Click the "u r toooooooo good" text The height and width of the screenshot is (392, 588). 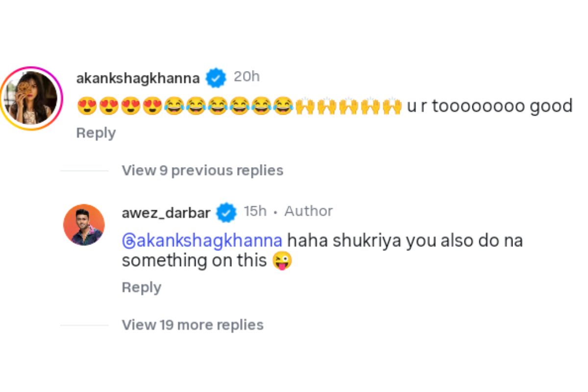pos(490,106)
